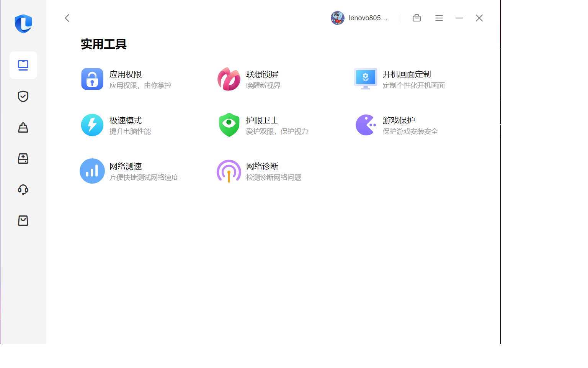Open the security shield sidebar icon
Image resolution: width=588 pixels, height=368 pixels.
23,96
